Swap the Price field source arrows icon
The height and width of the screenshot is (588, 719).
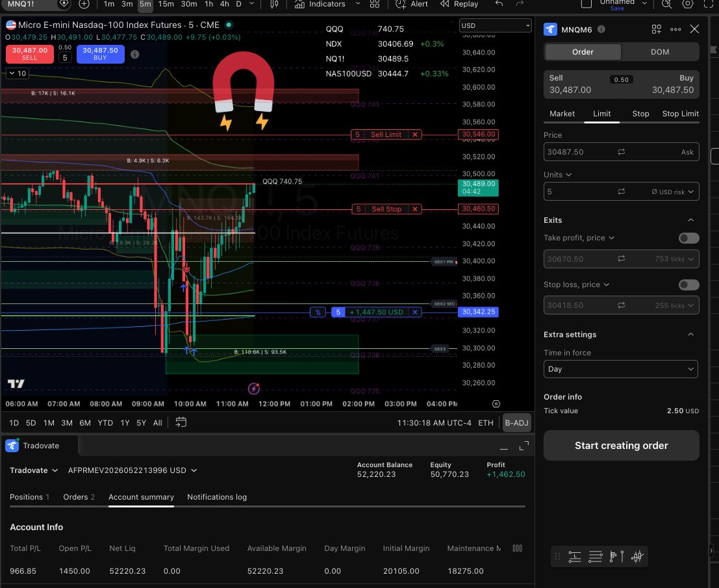click(622, 152)
